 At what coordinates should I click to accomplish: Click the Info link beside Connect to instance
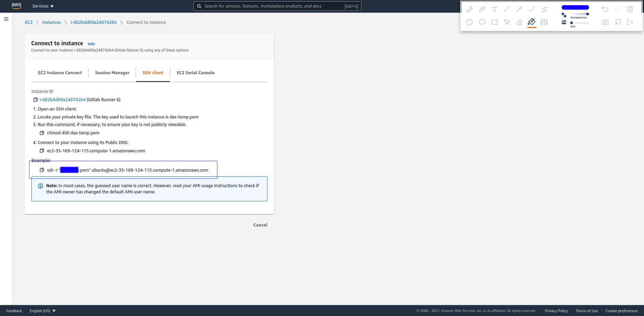(91, 44)
